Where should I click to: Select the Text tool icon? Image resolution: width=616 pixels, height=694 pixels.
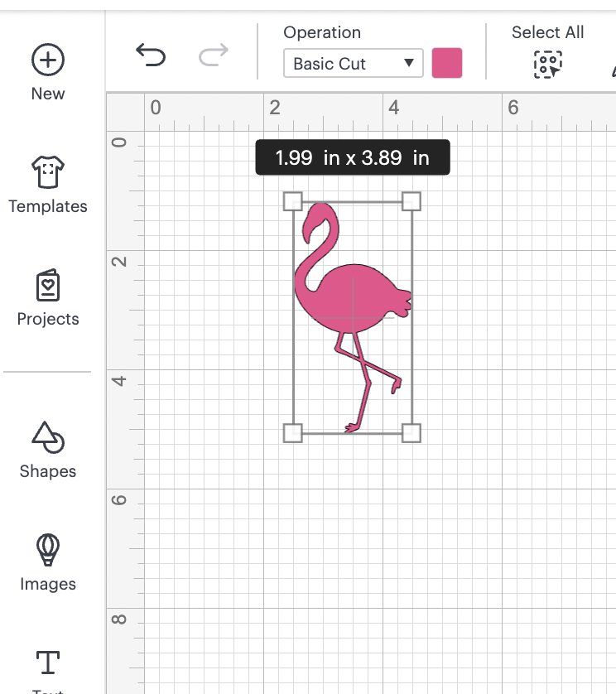(48, 663)
